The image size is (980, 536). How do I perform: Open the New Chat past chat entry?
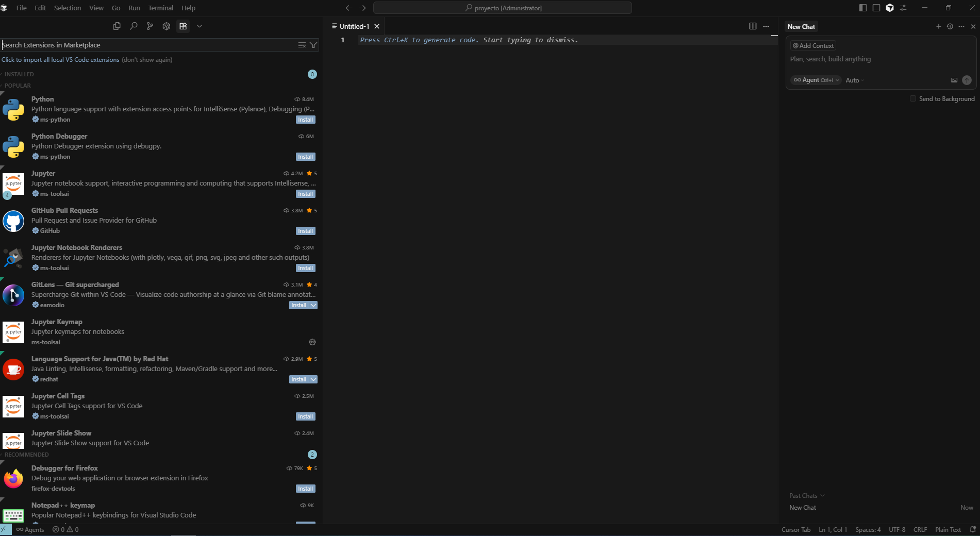tap(881, 508)
